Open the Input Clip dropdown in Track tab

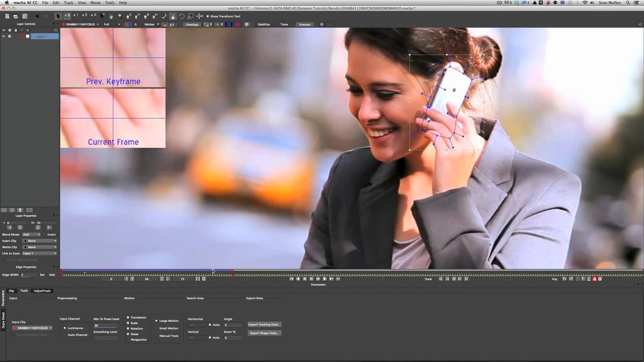32,328
